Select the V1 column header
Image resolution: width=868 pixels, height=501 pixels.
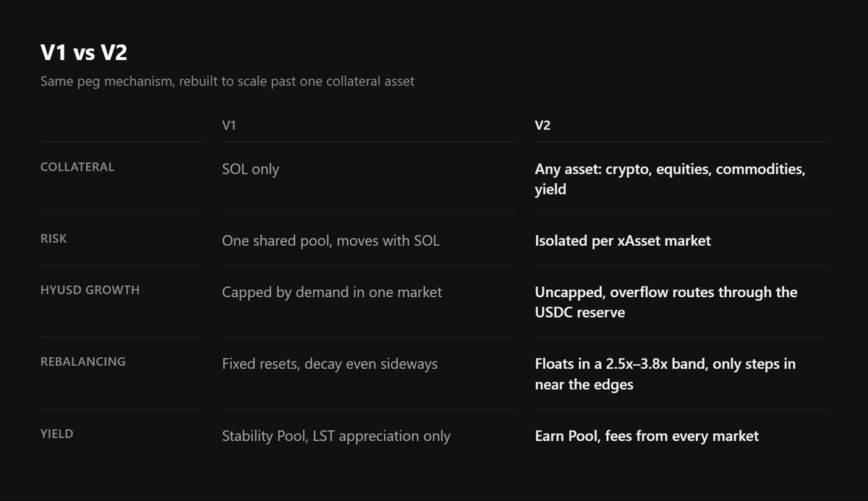click(229, 125)
